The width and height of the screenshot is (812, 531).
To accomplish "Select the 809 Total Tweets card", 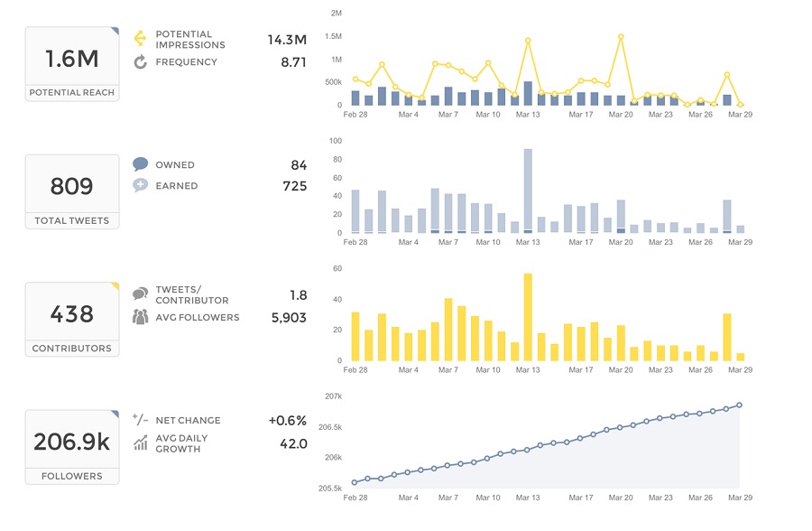I will (72, 191).
